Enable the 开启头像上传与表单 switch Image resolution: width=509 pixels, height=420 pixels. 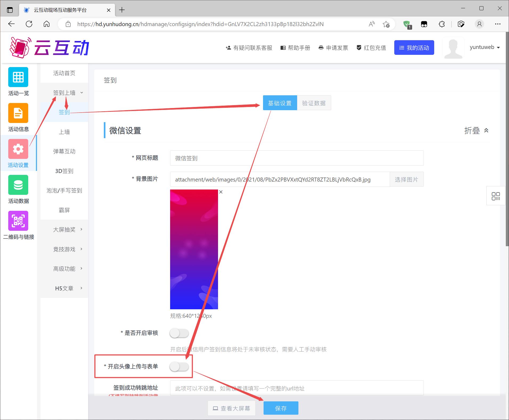pyautogui.click(x=179, y=367)
